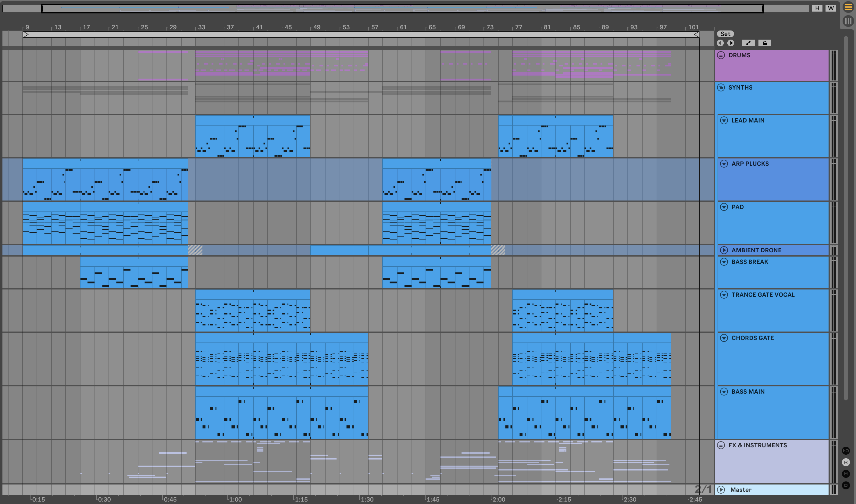This screenshot has width=856, height=504.
Task: Click the lock envelopes icon
Action: point(765,43)
